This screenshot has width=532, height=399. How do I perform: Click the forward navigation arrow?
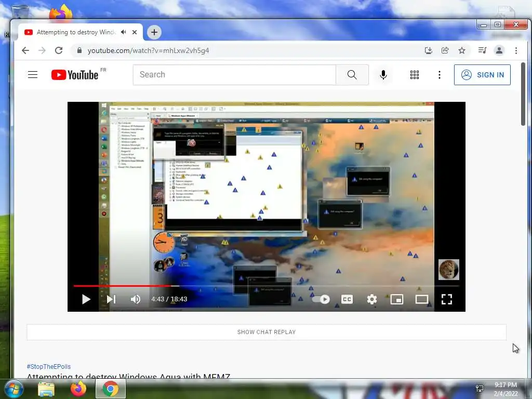(x=42, y=50)
